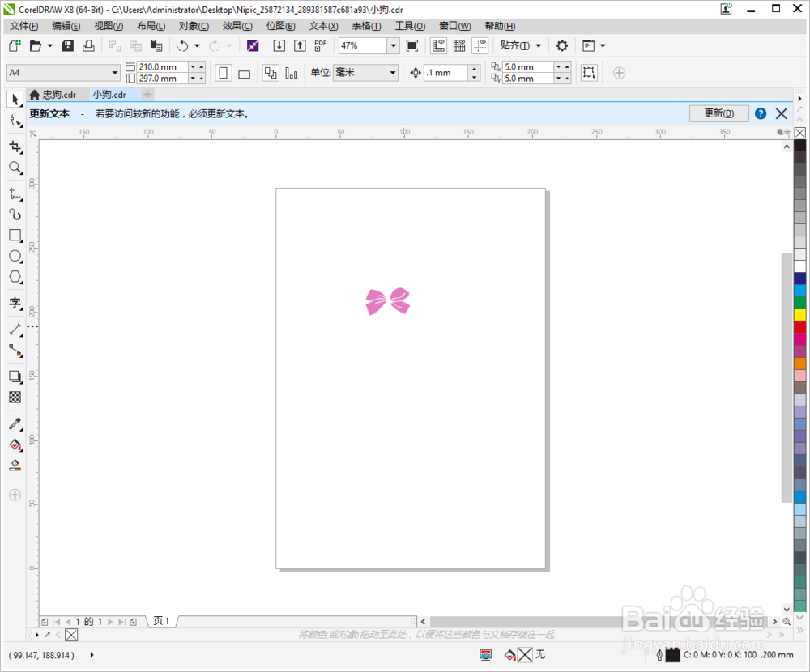This screenshot has width=810, height=672.
Task: Select the Drop Shadow tool
Action: [15, 376]
